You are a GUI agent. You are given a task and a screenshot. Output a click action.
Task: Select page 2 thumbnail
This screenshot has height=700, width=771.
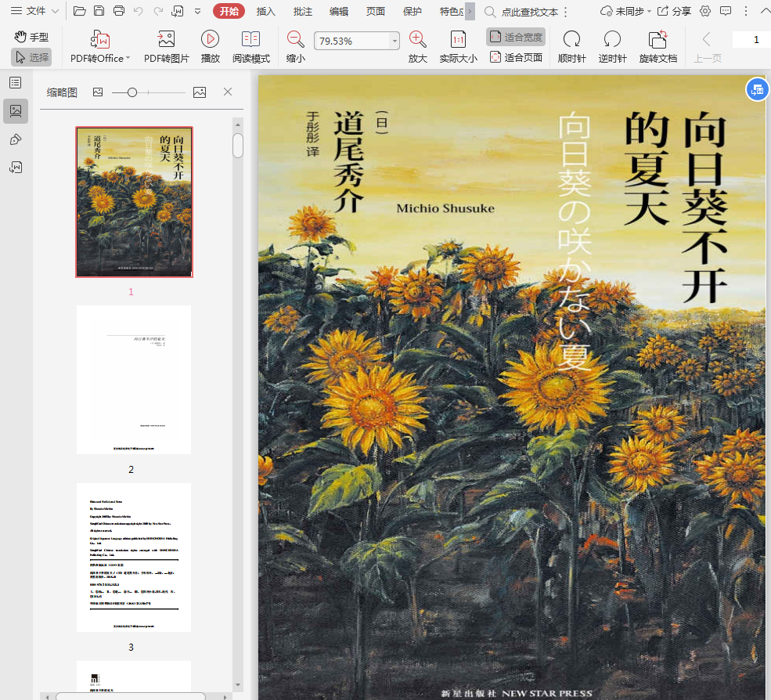[x=134, y=380]
